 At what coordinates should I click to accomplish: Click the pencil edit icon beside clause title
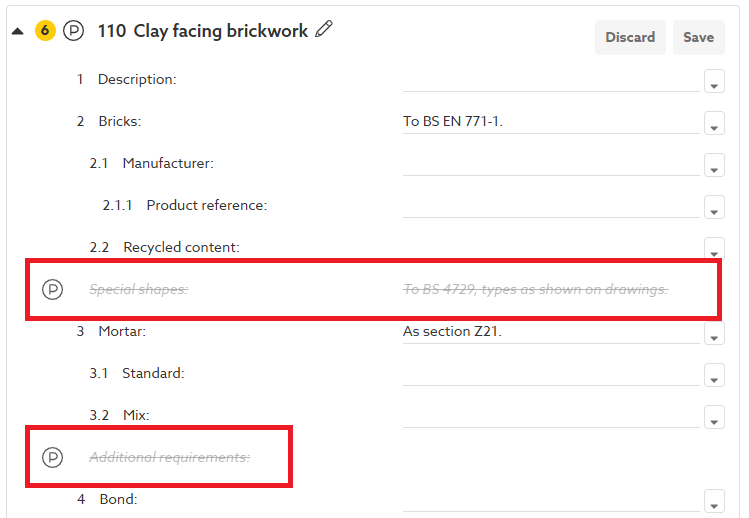click(x=323, y=30)
